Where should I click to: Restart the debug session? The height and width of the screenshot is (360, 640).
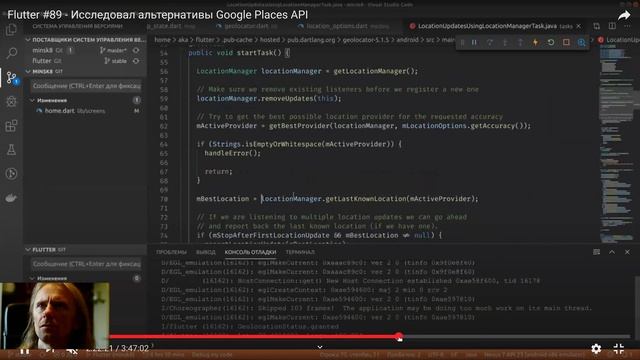pos(551,42)
